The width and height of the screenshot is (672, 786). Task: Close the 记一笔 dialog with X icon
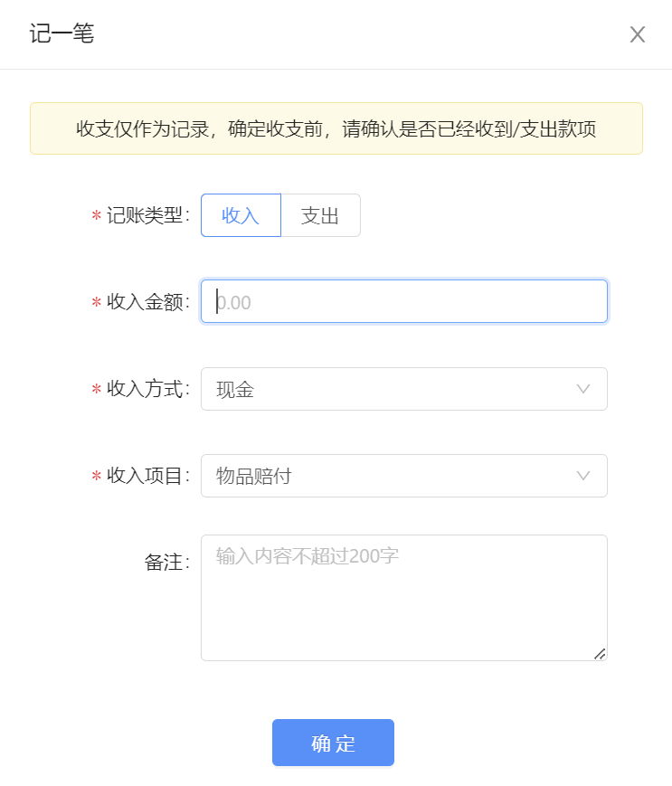click(637, 34)
